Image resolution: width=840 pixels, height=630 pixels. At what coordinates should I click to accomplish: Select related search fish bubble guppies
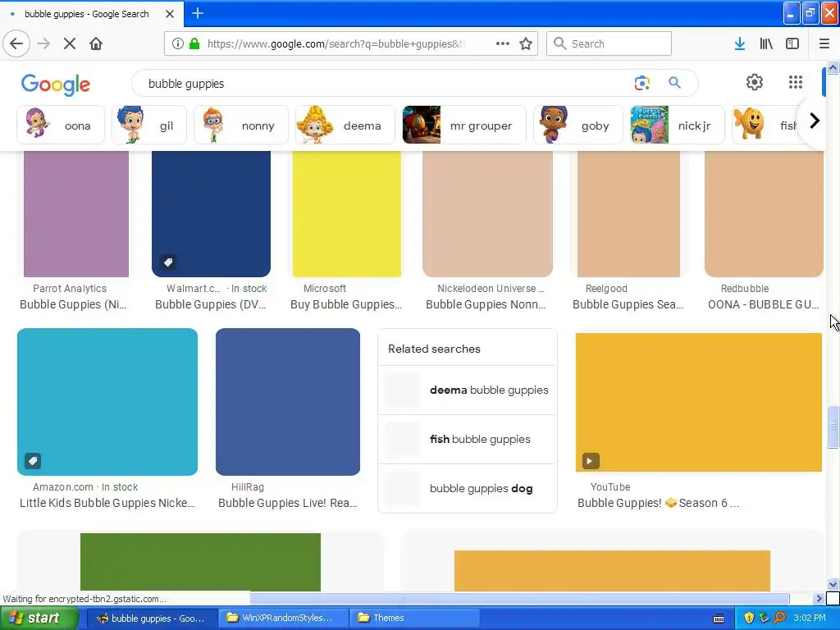tap(467, 440)
